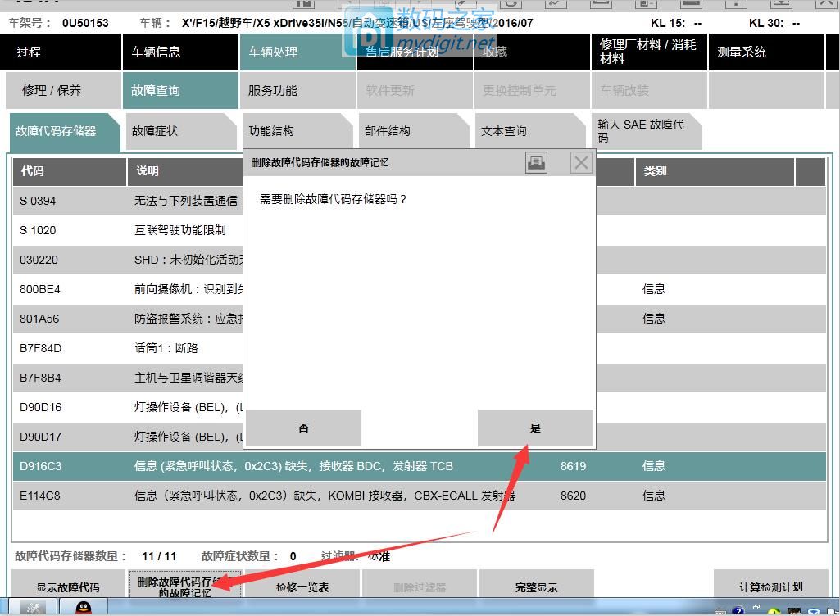Click the help icon in system tray
The width and height of the screenshot is (840, 616).
pyautogui.click(x=738, y=610)
